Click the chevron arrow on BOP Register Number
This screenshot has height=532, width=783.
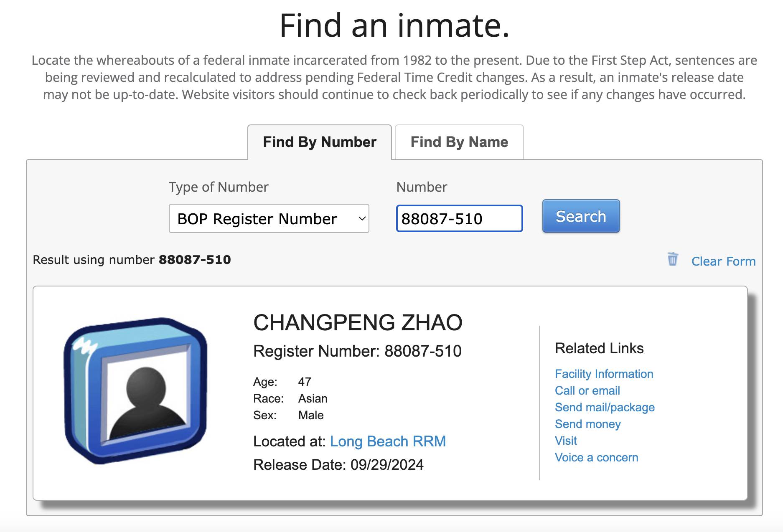click(362, 218)
